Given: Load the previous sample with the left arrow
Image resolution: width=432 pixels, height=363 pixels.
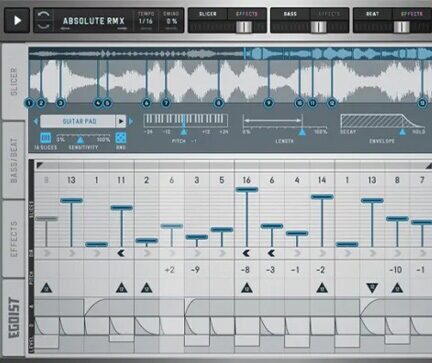Looking at the screenshot, I should click(36, 121).
